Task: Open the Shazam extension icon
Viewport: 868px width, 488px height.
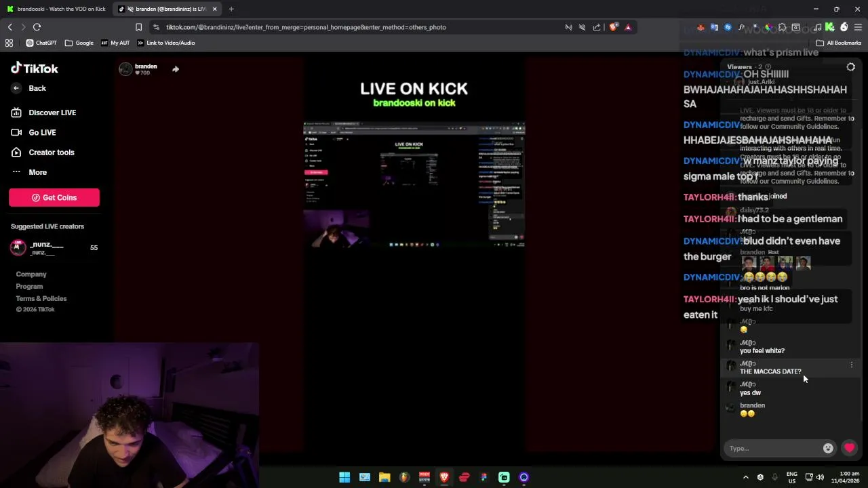Action: [x=728, y=27]
